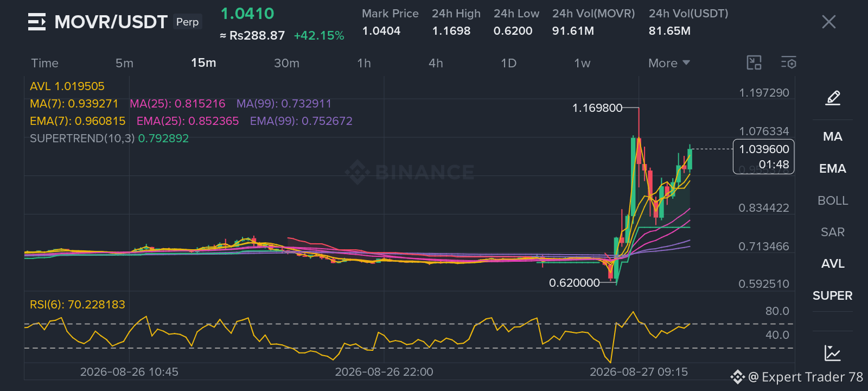Click the EMA(25) legend value

(188, 121)
